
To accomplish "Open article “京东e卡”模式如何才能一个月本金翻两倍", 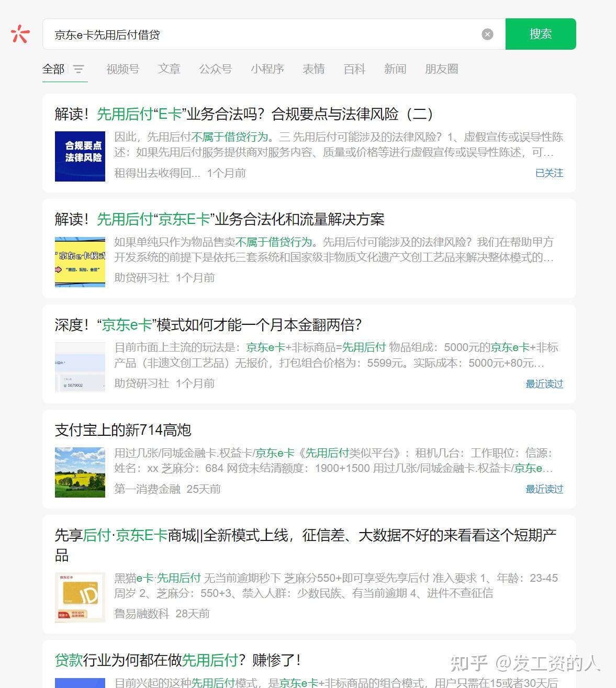I will pos(208,325).
